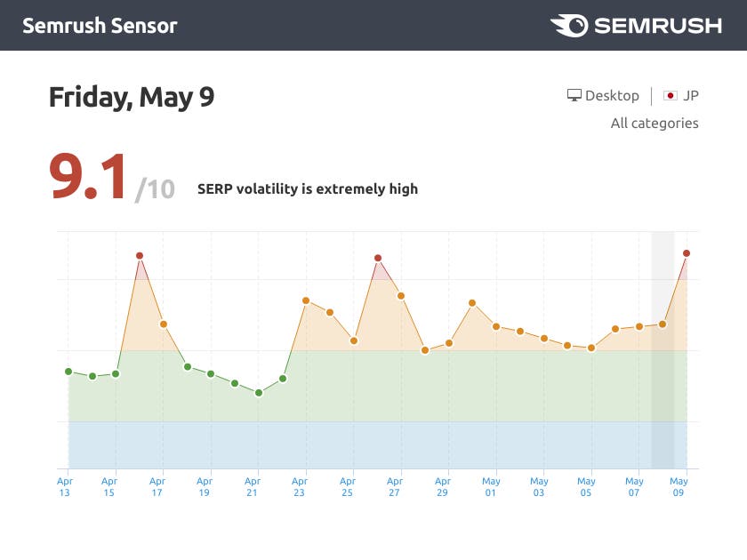Image resolution: width=747 pixels, height=560 pixels.
Task: Click the 9.1 volatility score
Action: click(x=88, y=176)
